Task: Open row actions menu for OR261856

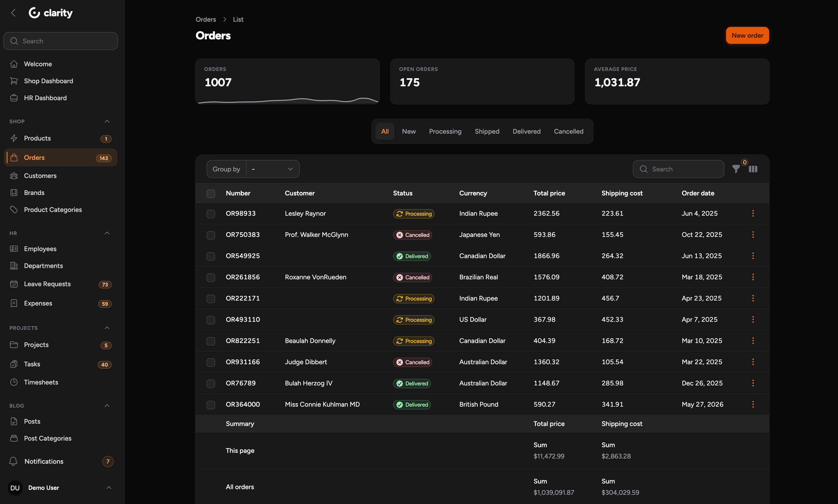Action: [x=753, y=277]
